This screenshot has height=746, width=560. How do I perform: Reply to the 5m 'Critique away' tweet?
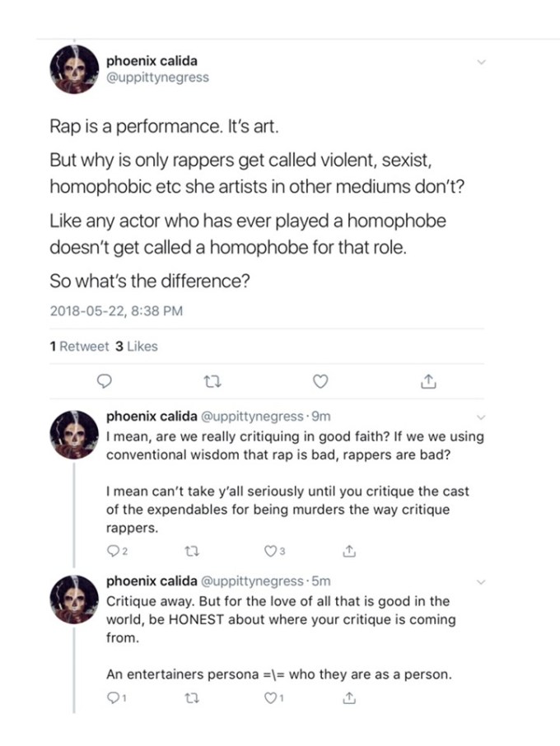[113, 700]
